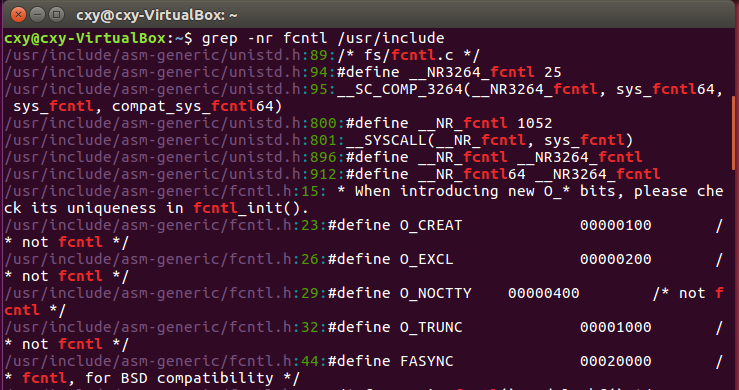Image resolution: width=739 pixels, height=390 pixels.
Task: Click the value 00001000
Action: click(616, 327)
